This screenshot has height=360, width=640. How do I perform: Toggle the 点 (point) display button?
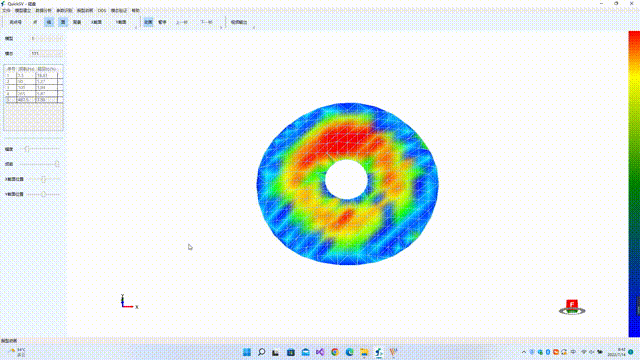click(35, 22)
